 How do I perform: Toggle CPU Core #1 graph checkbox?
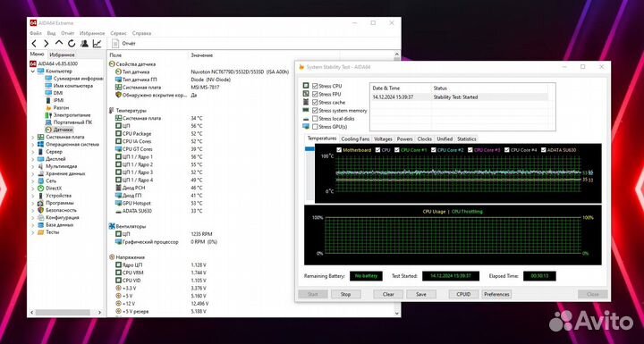(397, 150)
